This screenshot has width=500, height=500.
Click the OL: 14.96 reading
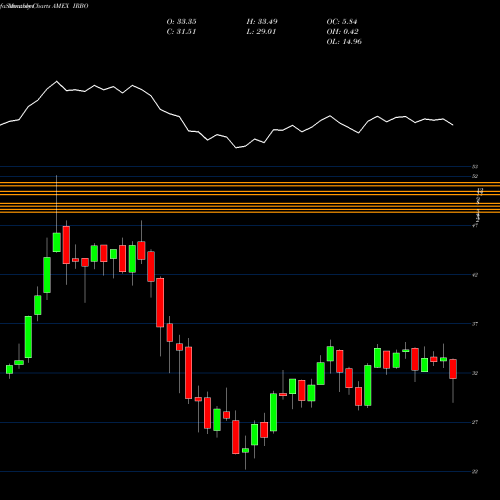click(x=344, y=42)
